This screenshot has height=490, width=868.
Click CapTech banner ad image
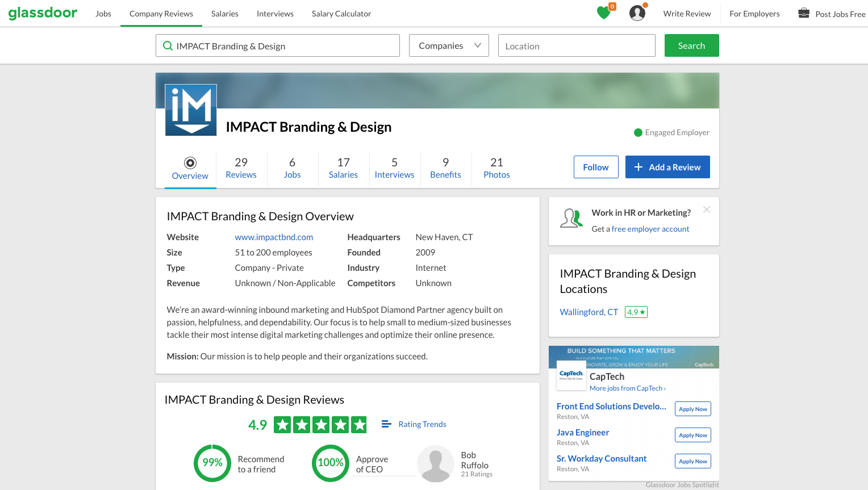(x=634, y=357)
